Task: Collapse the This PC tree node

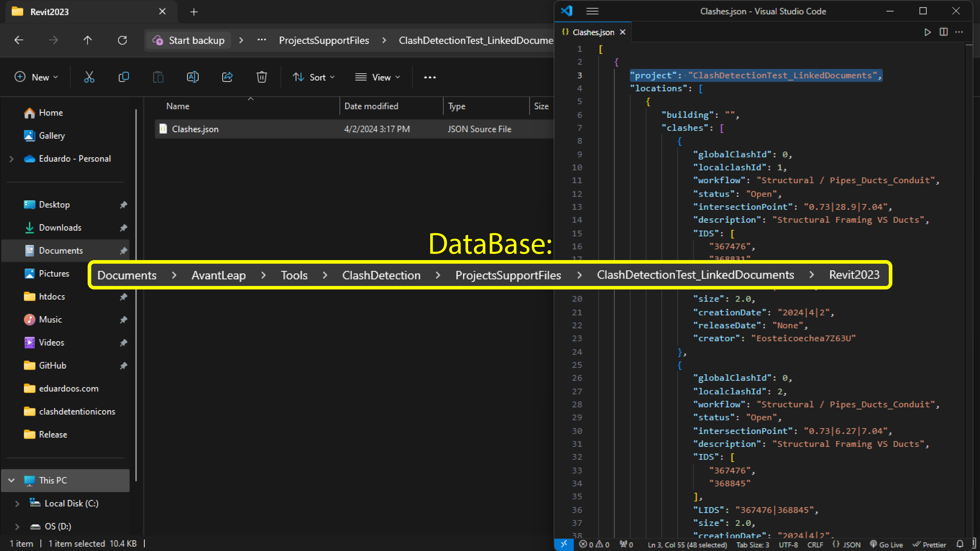Action: coord(11,480)
